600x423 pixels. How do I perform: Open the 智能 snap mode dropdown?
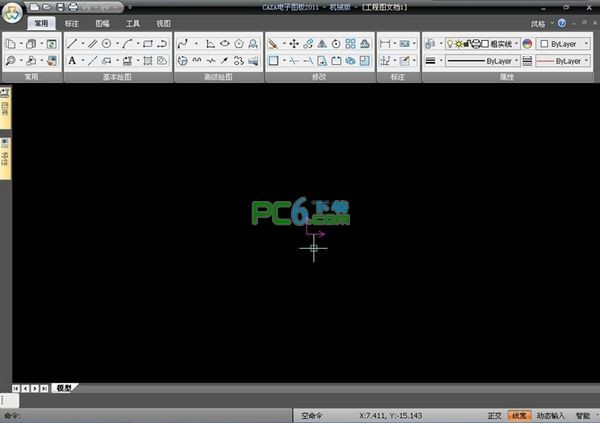pyautogui.click(x=583, y=415)
